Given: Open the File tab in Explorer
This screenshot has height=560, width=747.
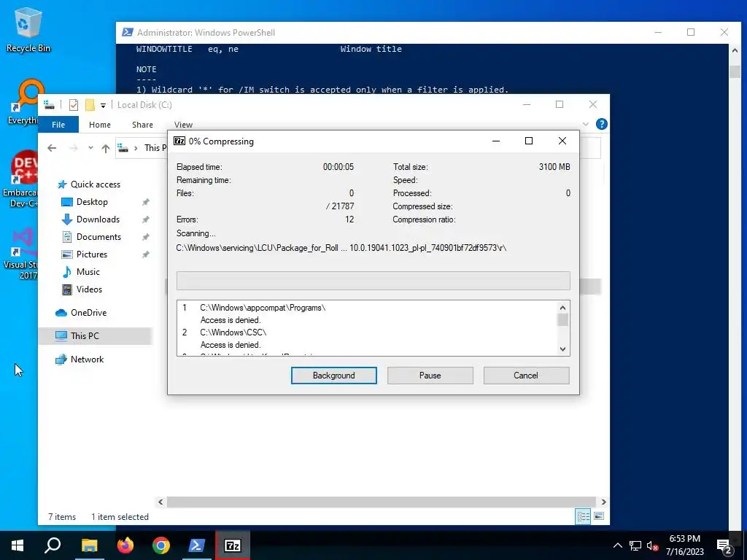Looking at the screenshot, I should [58, 124].
